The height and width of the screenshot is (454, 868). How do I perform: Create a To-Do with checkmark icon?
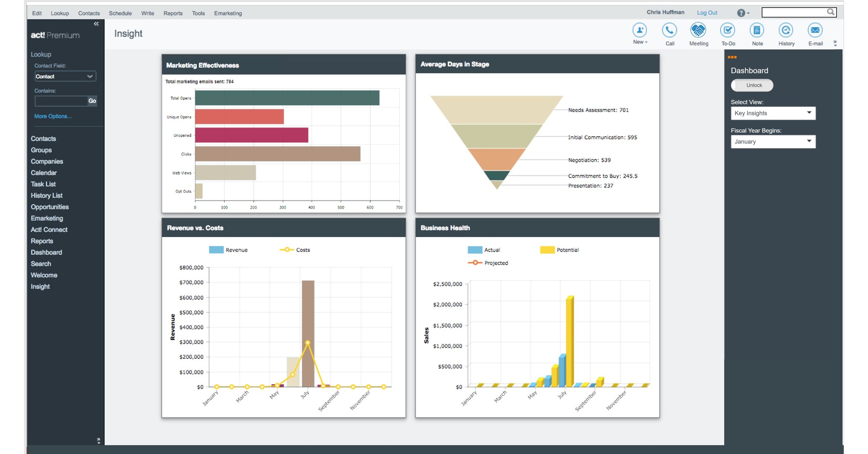(727, 30)
